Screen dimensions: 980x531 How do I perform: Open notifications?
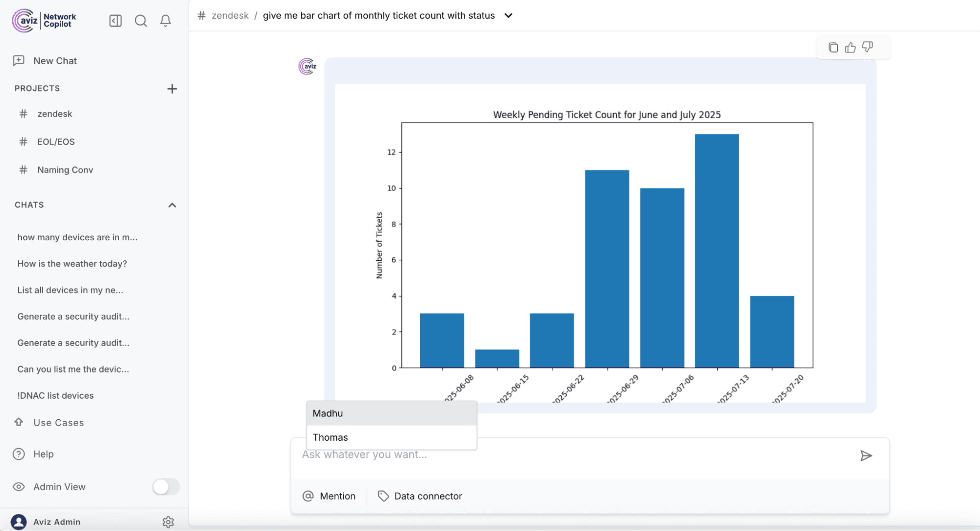[165, 21]
